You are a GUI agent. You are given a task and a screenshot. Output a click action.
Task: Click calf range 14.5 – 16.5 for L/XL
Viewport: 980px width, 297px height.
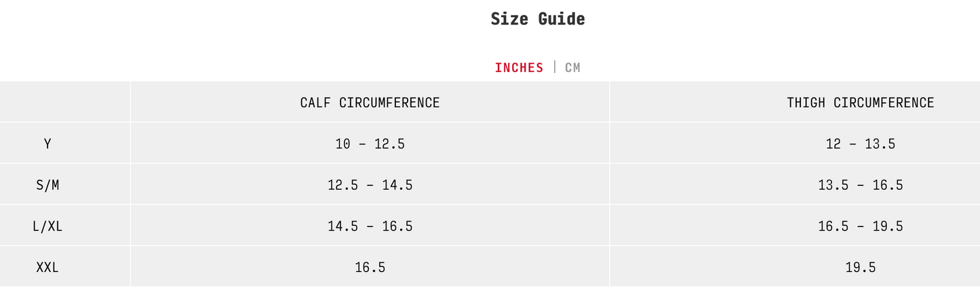click(x=370, y=226)
